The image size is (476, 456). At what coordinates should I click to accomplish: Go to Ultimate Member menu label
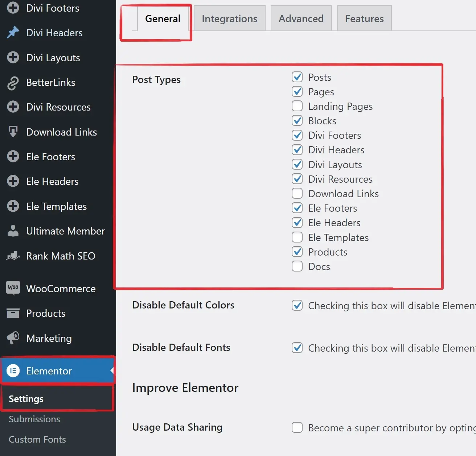coord(65,231)
